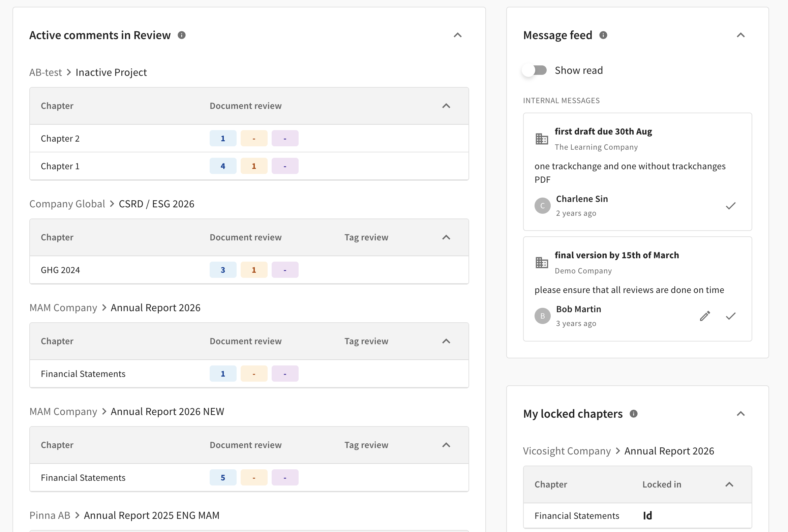Click the blue 4 badge for Chapter 1
788x532 pixels.
point(223,166)
